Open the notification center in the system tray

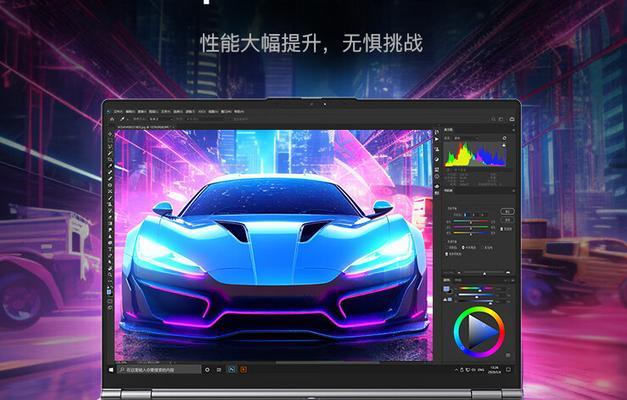(508, 370)
